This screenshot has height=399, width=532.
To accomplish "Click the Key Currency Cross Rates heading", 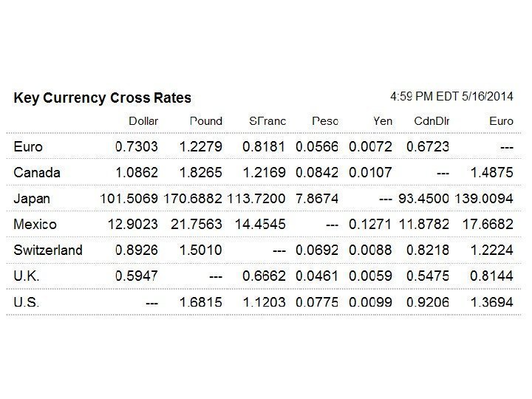I will pyautogui.click(x=102, y=98).
